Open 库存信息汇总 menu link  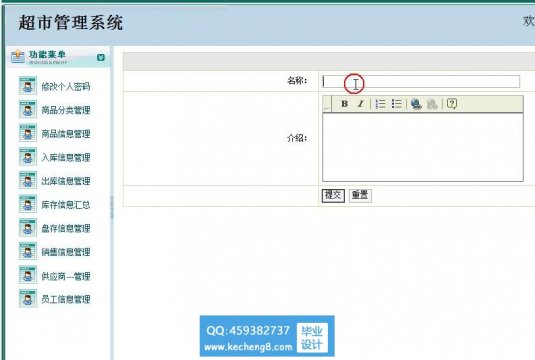click(66, 204)
